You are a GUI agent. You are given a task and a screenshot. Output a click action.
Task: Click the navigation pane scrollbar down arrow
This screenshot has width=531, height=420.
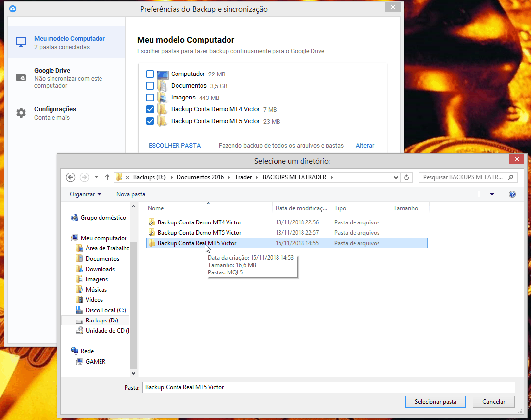(133, 373)
